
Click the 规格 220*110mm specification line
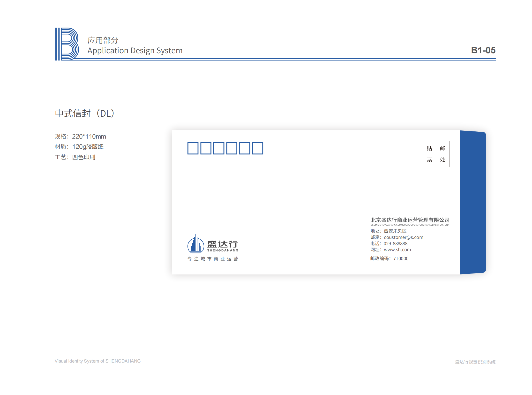[80, 137]
